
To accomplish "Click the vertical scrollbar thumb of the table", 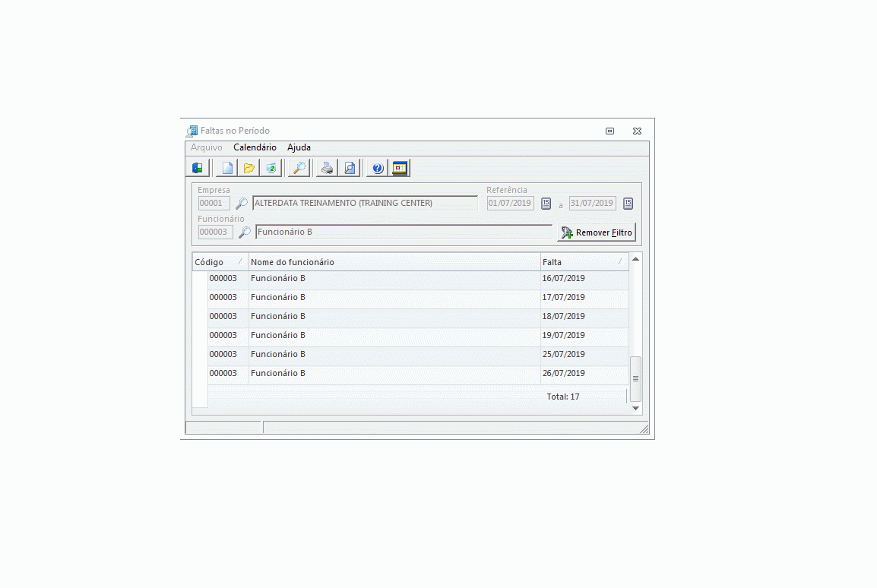I will point(635,379).
